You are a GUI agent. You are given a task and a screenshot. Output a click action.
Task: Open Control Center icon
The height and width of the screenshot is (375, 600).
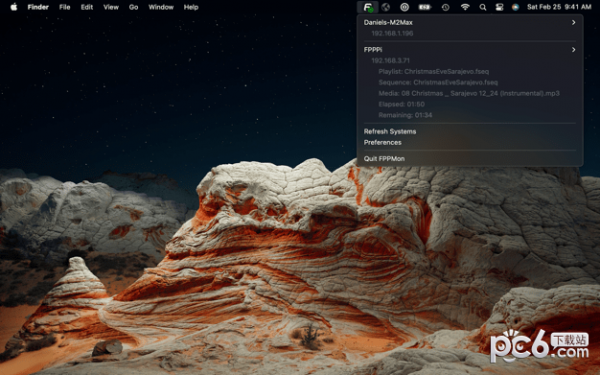[x=499, y=7]
